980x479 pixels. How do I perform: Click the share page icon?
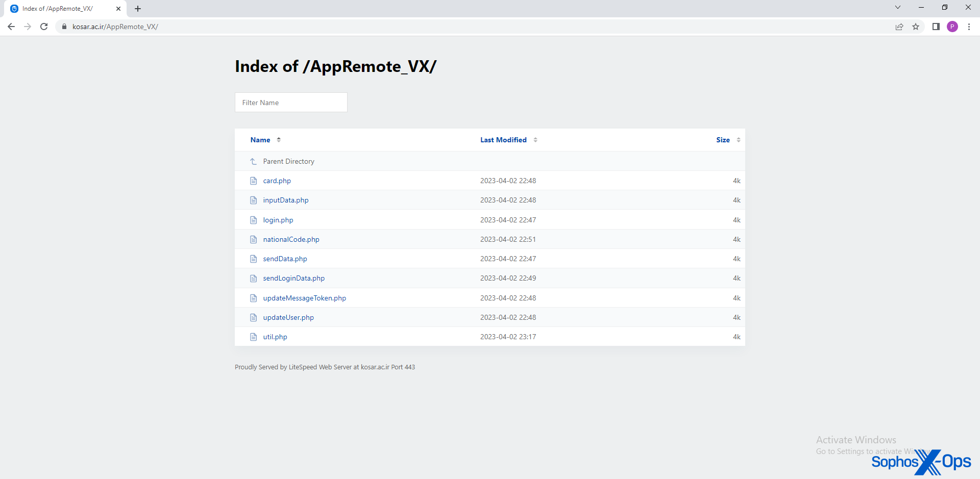coord(899,27)
